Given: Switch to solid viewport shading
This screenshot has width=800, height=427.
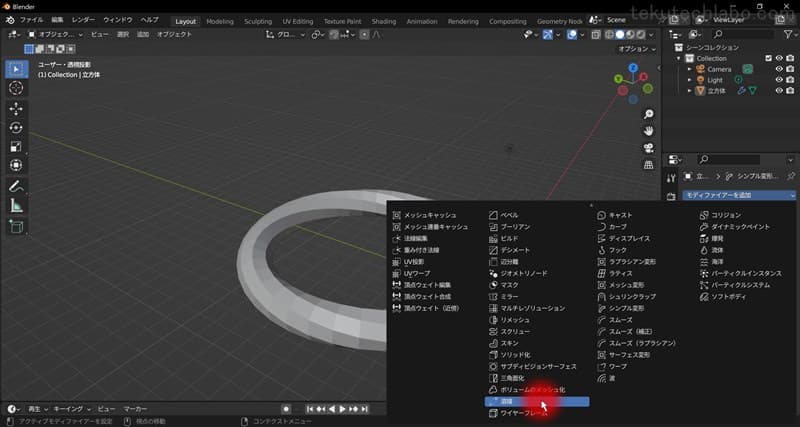Looking at the screenshot, I should coord(619,35).
